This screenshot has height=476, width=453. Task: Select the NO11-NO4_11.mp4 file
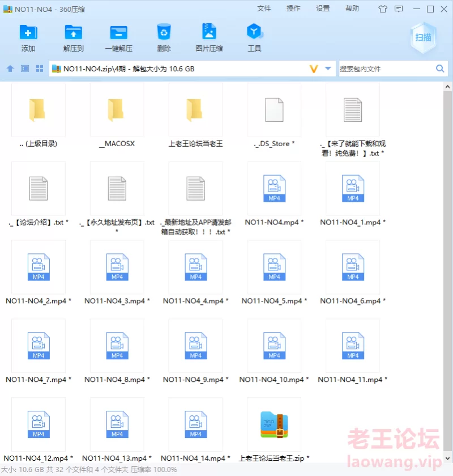[x=353, y=351]
